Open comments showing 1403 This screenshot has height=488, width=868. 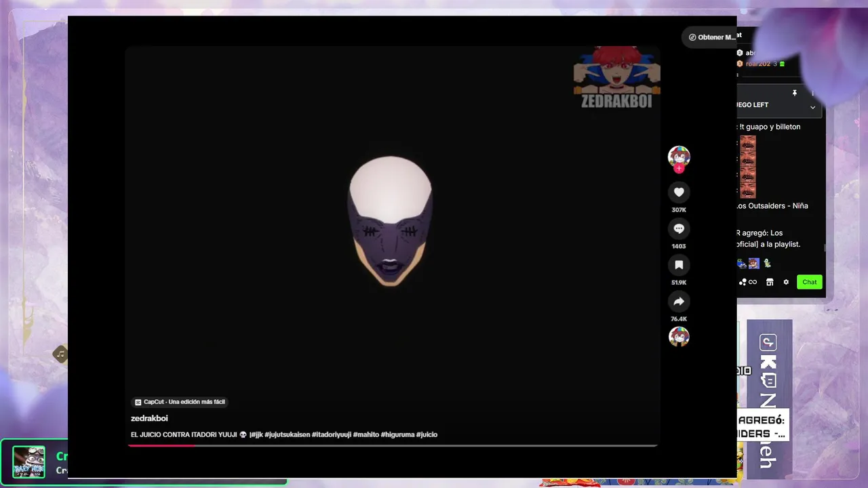point(679,229)
